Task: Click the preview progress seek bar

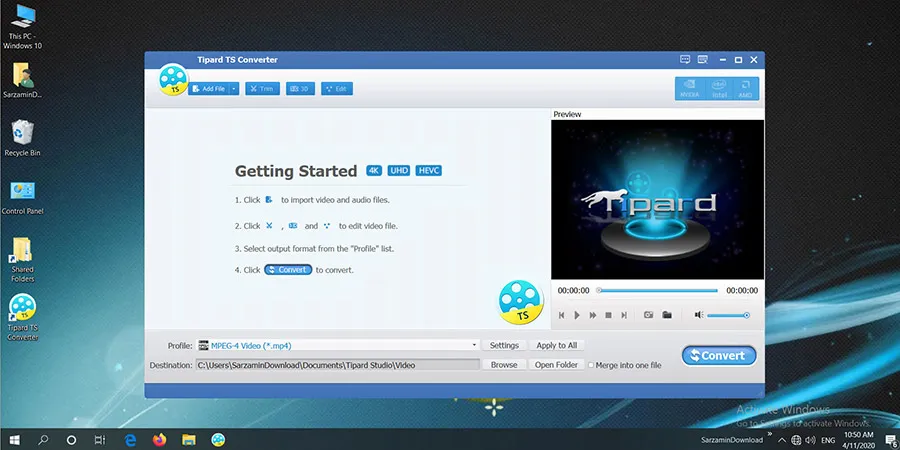Action: click(x=657, y=290)
